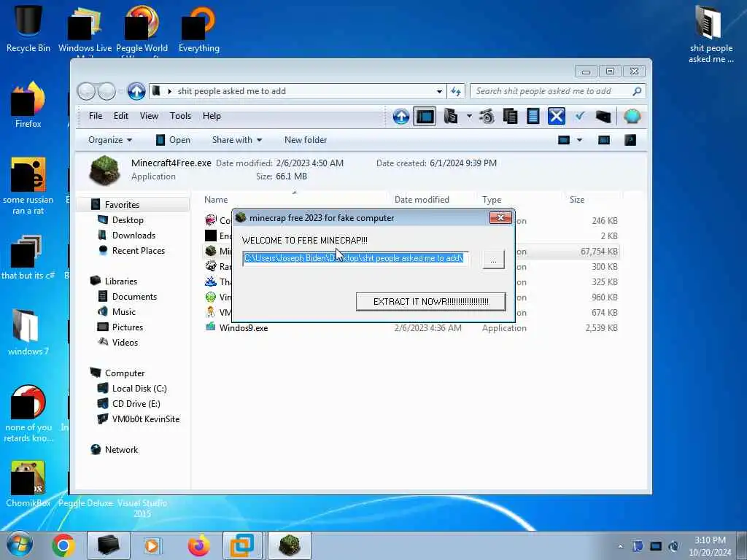The image size is (747, 560).
Task: Show hidden tray icons arrow
Action: tap(620, 546)
